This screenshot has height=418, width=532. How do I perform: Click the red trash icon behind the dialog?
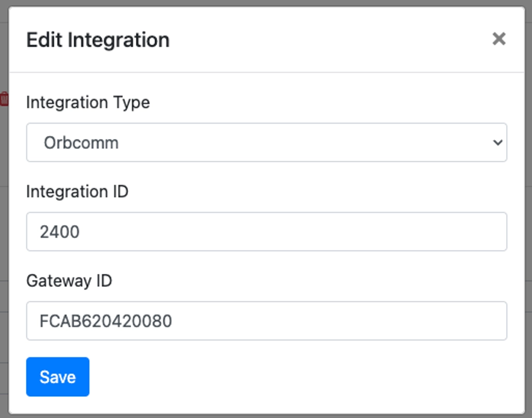click(x=4, y=99)
